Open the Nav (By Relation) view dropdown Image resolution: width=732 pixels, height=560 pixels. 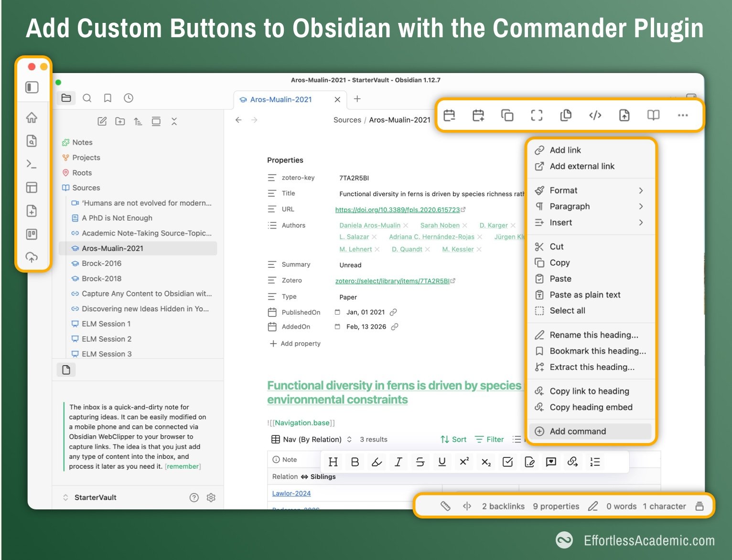click(x=312, y=439)
